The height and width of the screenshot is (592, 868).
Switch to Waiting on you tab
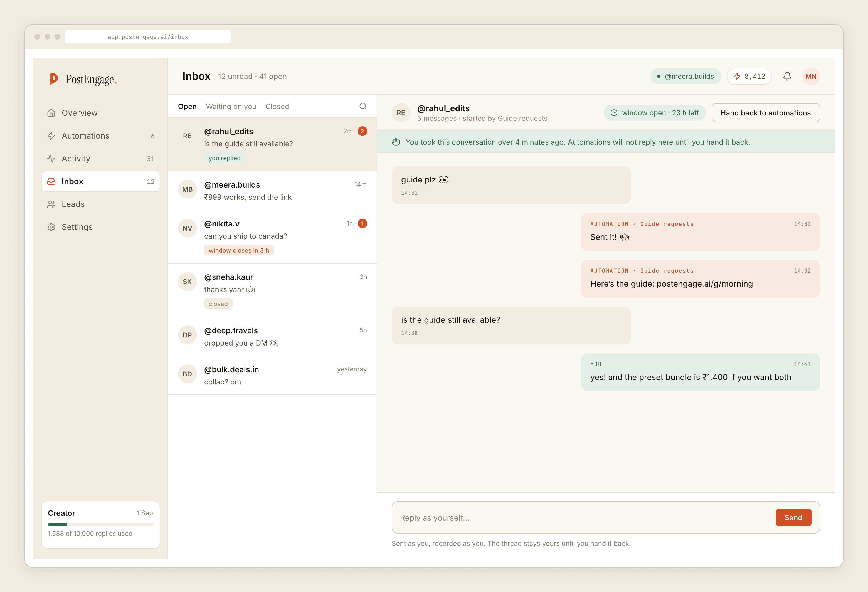(x=231, y=107)
